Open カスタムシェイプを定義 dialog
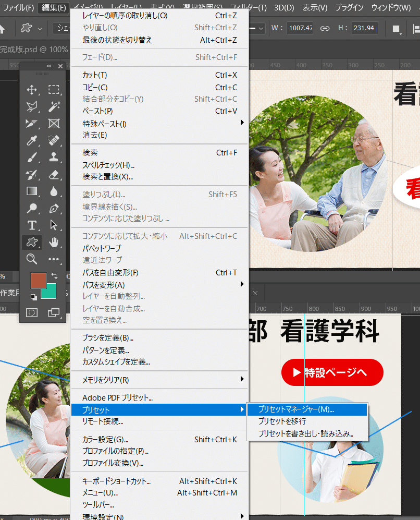Viewport: 420px width, 520px height. point(159,362)
